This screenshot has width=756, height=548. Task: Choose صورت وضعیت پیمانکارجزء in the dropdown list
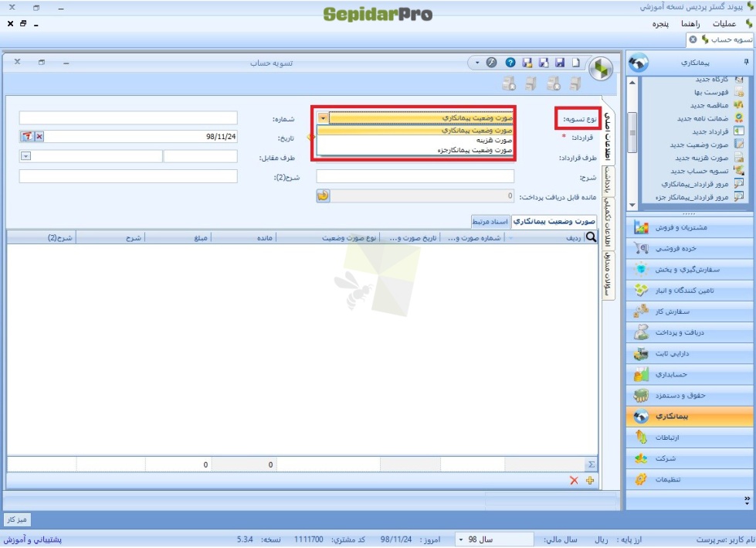(x=415, y=150)
